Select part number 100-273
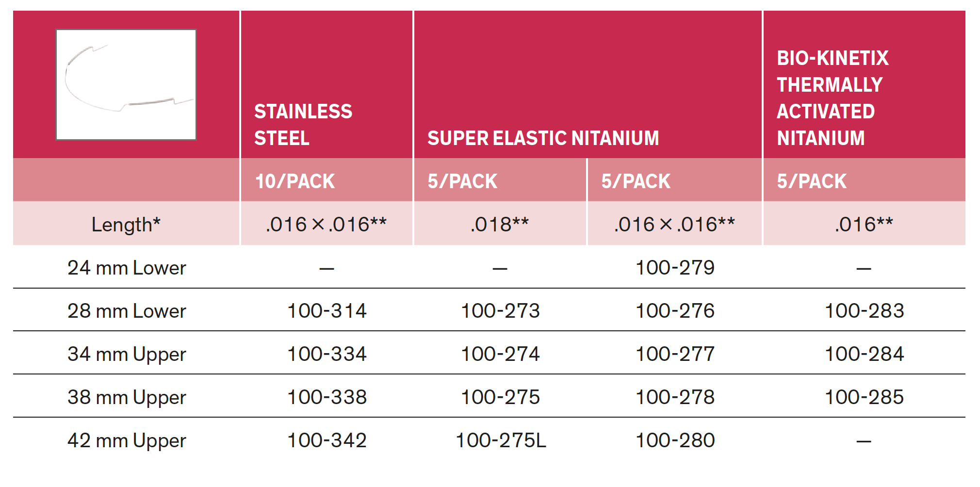This screenshot has height=487, width=980. coord(500,311)
